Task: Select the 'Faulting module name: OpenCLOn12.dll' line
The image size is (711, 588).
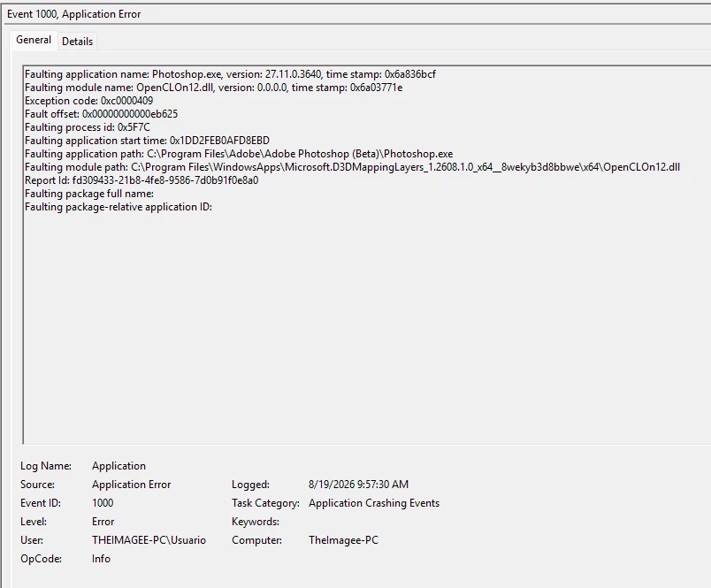Action: pyautogui.click(x=214, y=88)
